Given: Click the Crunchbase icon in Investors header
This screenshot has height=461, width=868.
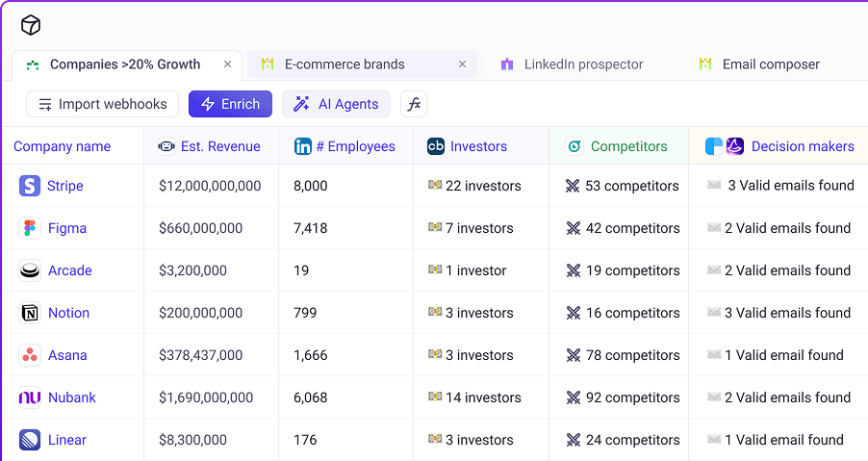Looking at the screenshot, I should (436, 146).
